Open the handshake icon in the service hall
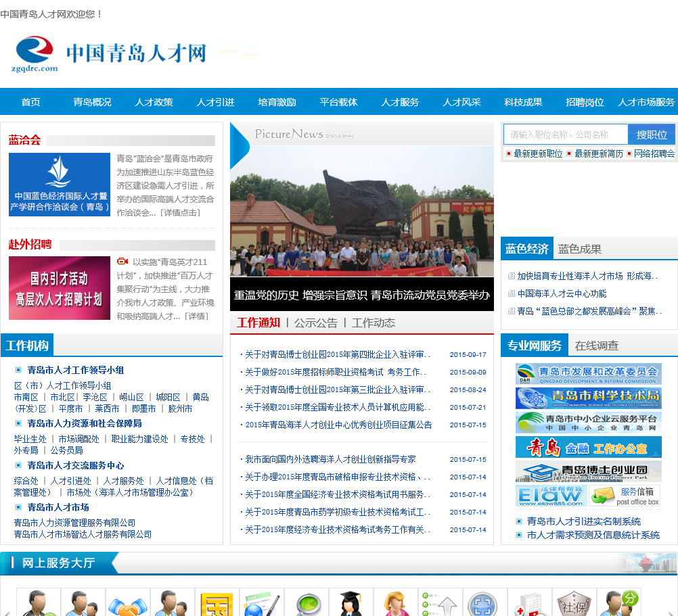 click(127, 603)
